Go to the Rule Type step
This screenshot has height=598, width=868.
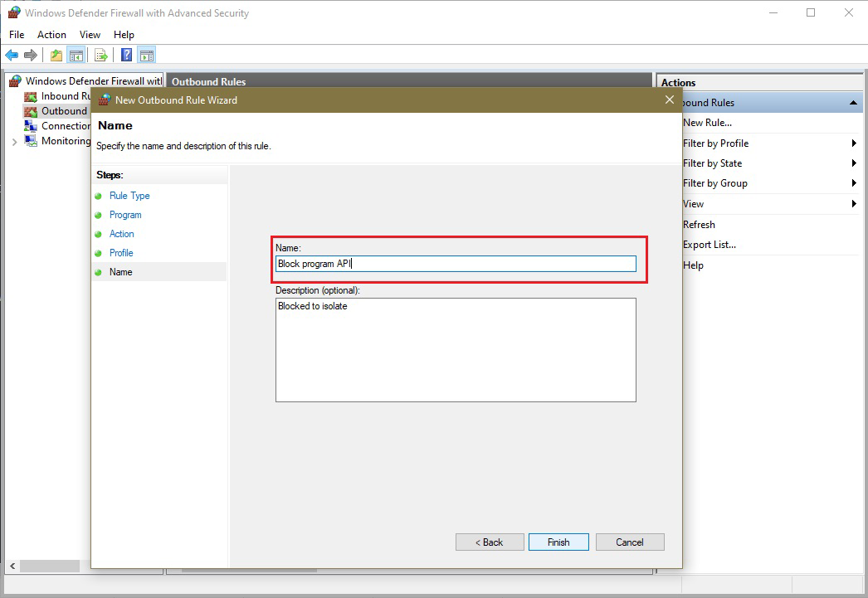tap(129, 196)
